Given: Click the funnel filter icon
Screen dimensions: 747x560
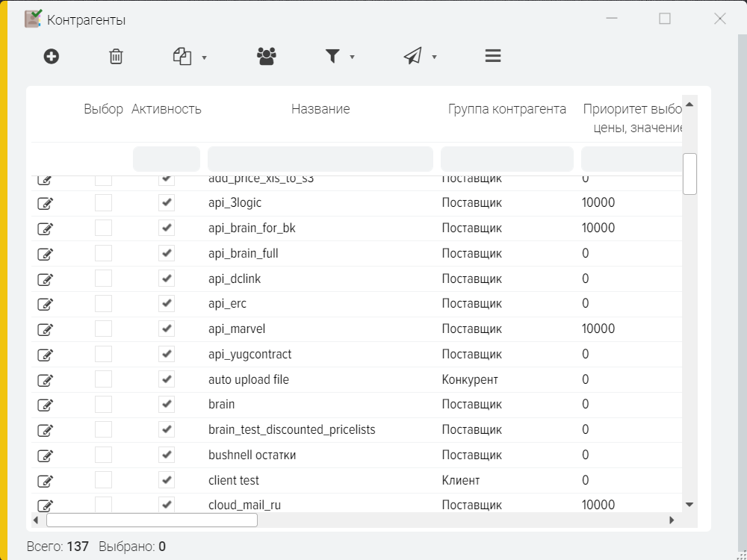Looking at the screenshot, I should pyautogui.click(x=332, y=56).
